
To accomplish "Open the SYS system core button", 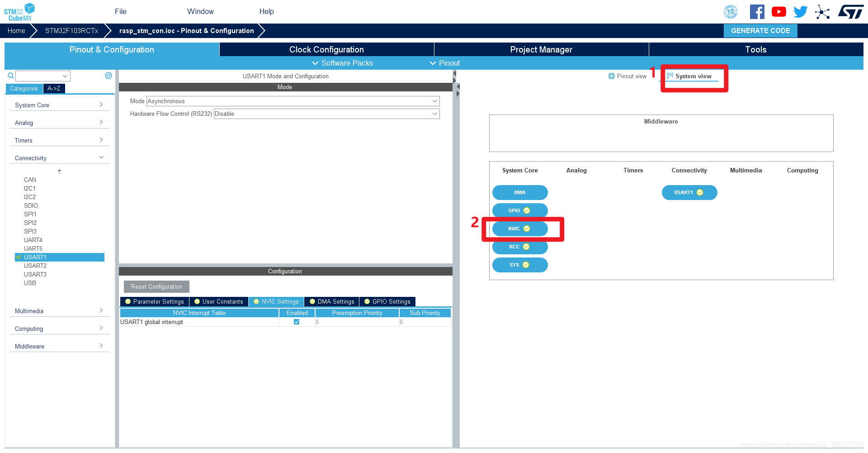I will click(x=520, y=265).
